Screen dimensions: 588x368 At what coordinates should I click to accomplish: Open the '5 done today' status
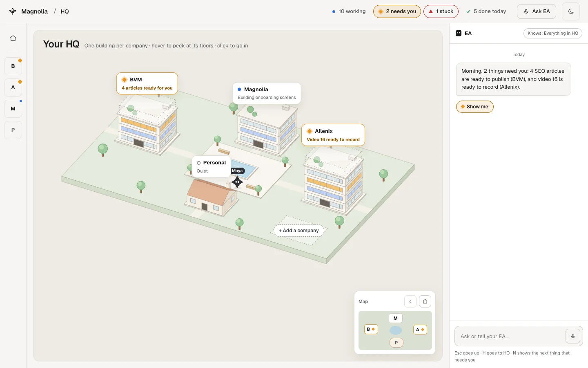coord(486,11)
